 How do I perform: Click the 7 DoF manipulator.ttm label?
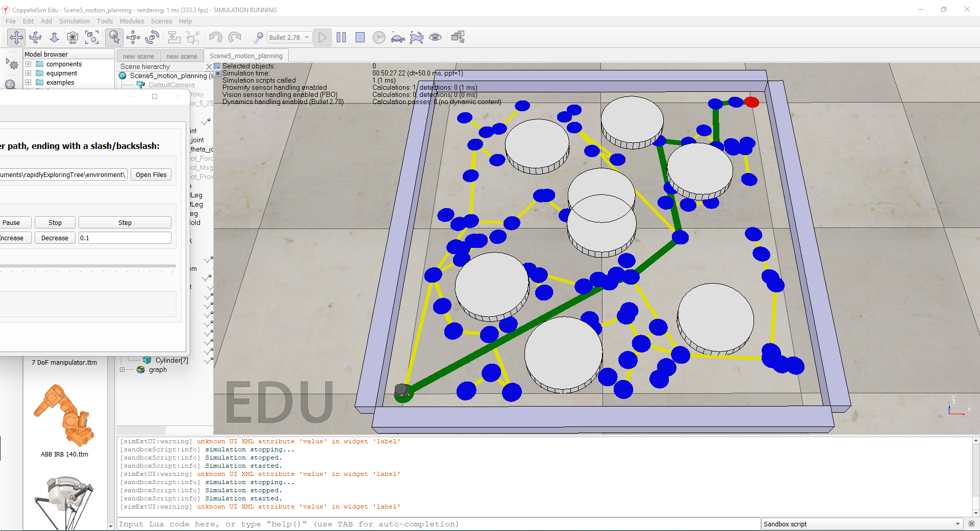pyautogui.click(x=64, y=363)
